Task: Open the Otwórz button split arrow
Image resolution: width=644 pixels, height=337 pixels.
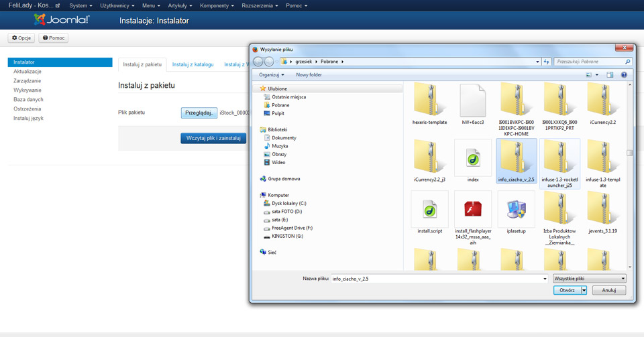Action: point(584,290)
